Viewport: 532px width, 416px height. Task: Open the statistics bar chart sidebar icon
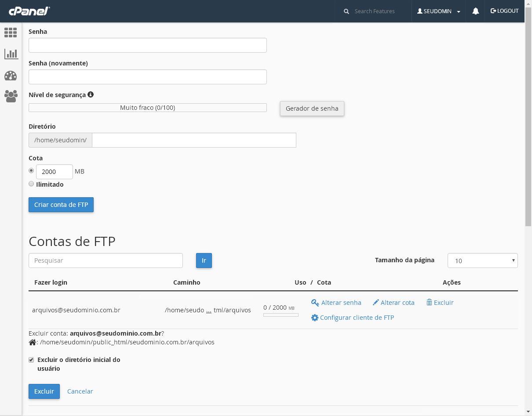click(11, 54)
